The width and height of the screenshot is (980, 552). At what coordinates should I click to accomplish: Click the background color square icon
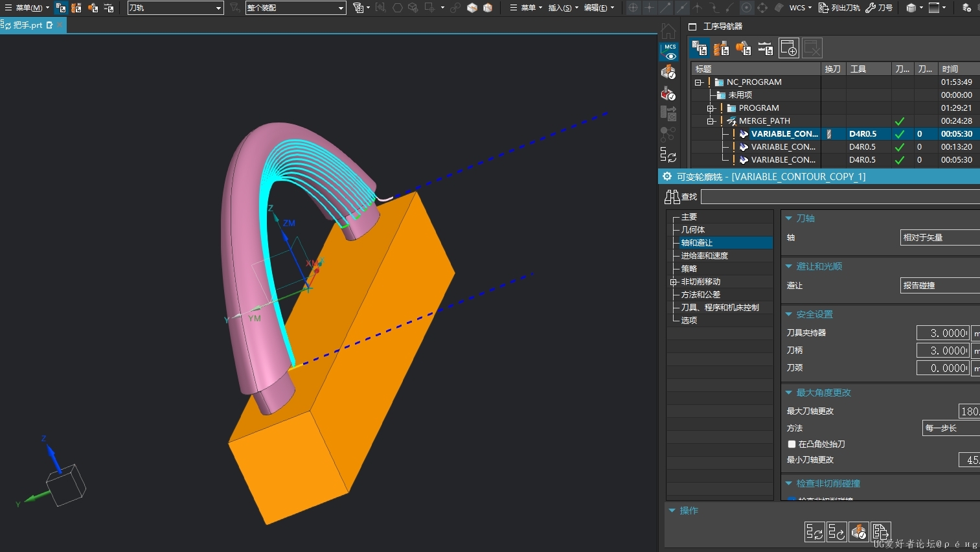point(934,8)
